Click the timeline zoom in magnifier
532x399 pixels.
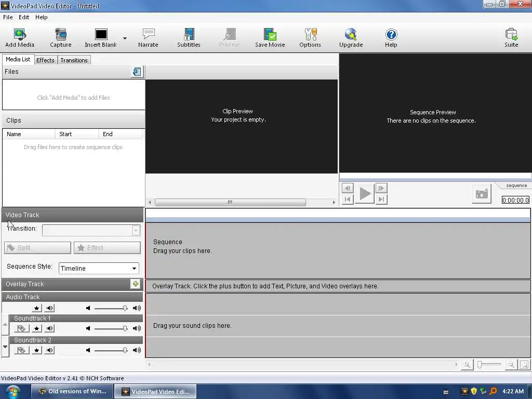[467, 365]
